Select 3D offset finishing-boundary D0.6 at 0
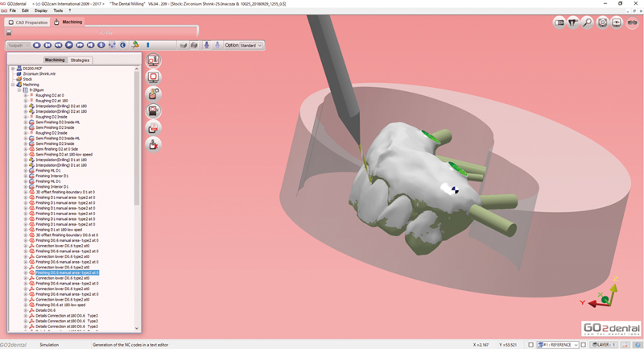The image size is (644, 349). pos(67,235)
